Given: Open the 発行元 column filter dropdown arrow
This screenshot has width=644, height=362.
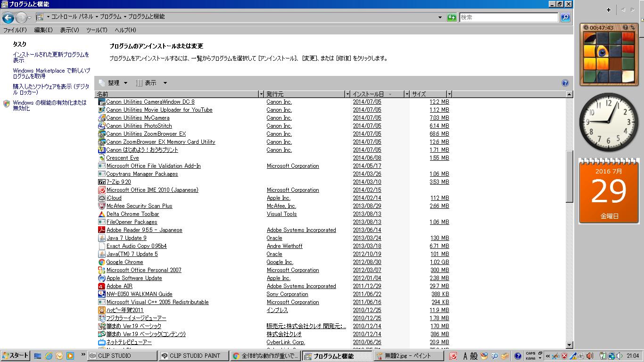Looking at the screenshot, I should click(x=347, y=94).
